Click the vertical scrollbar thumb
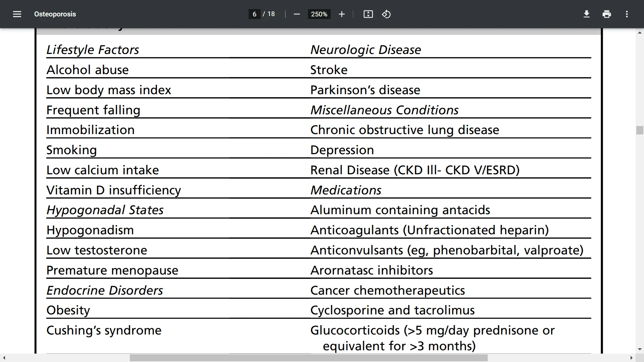Screen dimensions: 644x362 [640, 130]
